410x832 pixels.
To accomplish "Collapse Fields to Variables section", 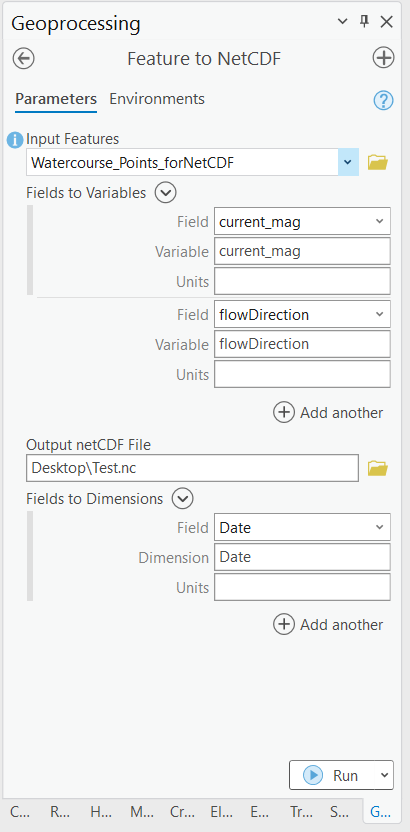I will coord(165,193).
